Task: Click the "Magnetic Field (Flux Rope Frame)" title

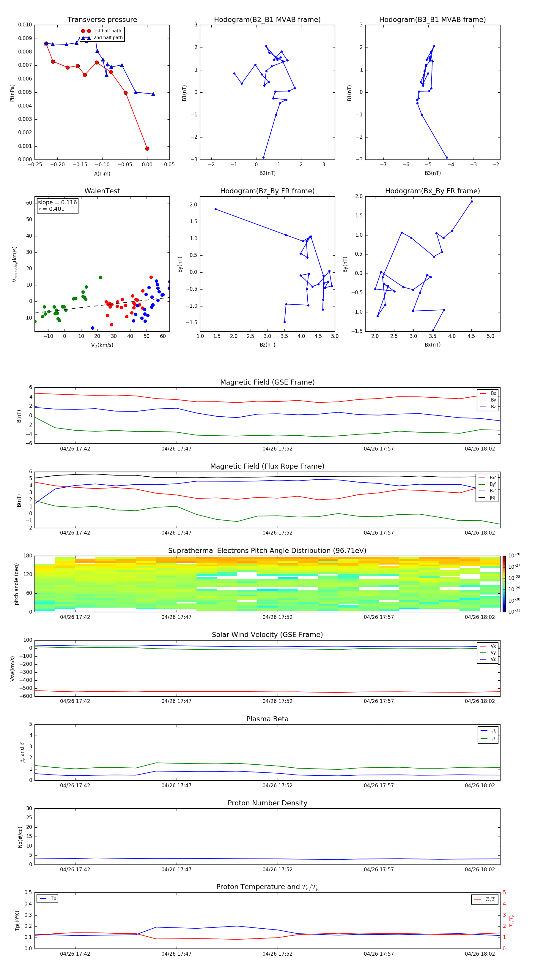Action: click(267, 467)
